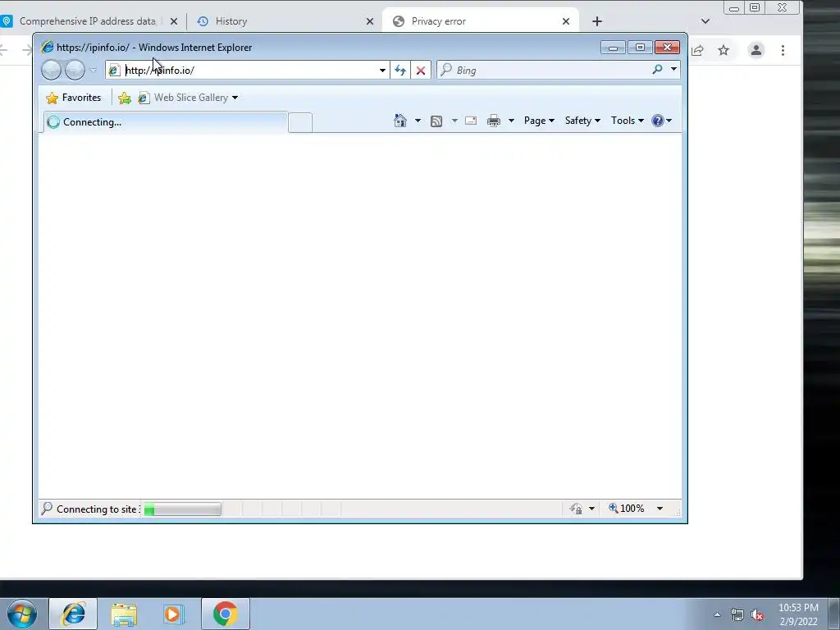Click the Refresh icon in Internet Explorer

click(400, 71)
